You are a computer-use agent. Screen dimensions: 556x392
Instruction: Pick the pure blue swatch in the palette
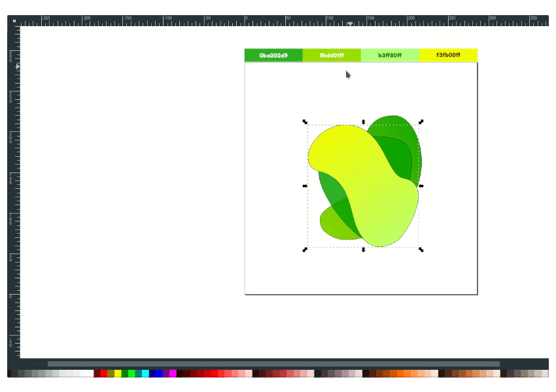tap(159, 373)
